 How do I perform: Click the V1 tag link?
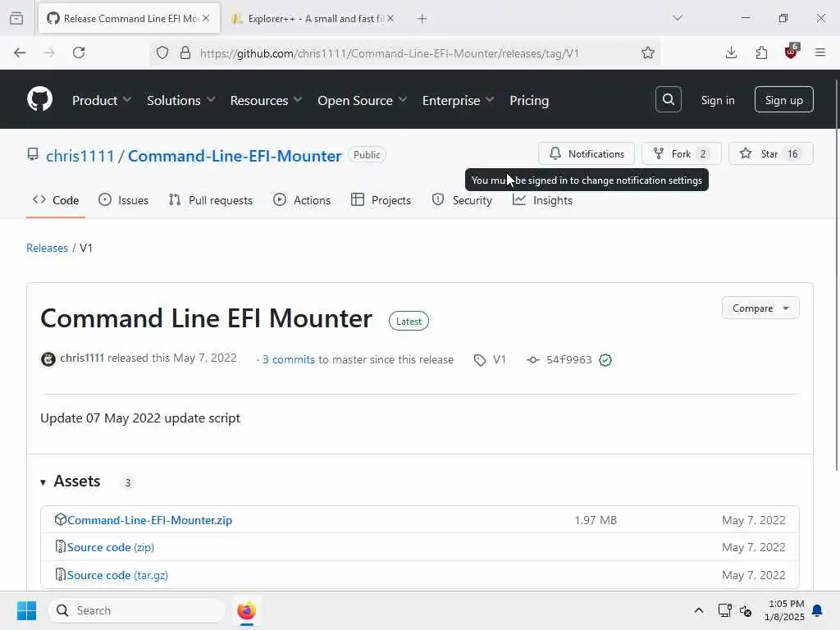pyautogui.click(x=491, y=359)
